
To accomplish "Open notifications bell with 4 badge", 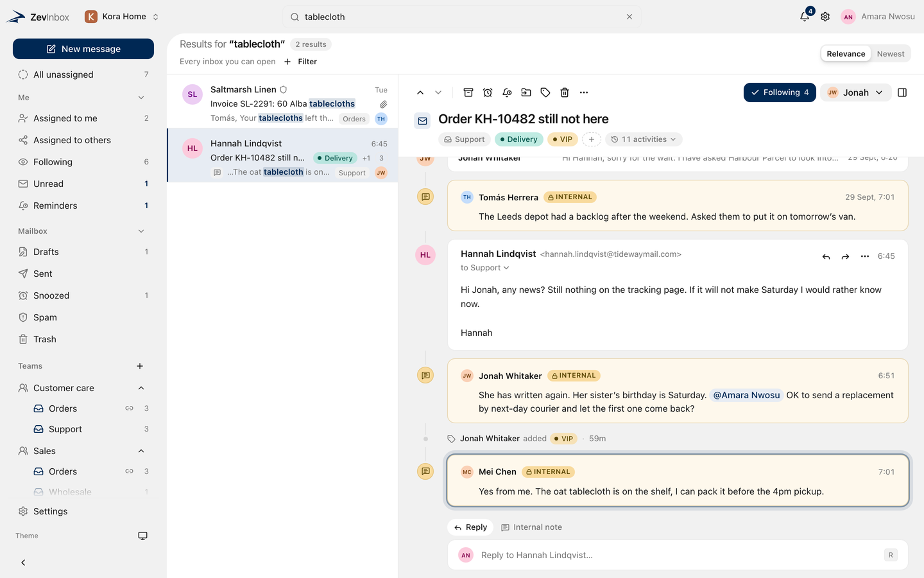I will pos(805,17).
